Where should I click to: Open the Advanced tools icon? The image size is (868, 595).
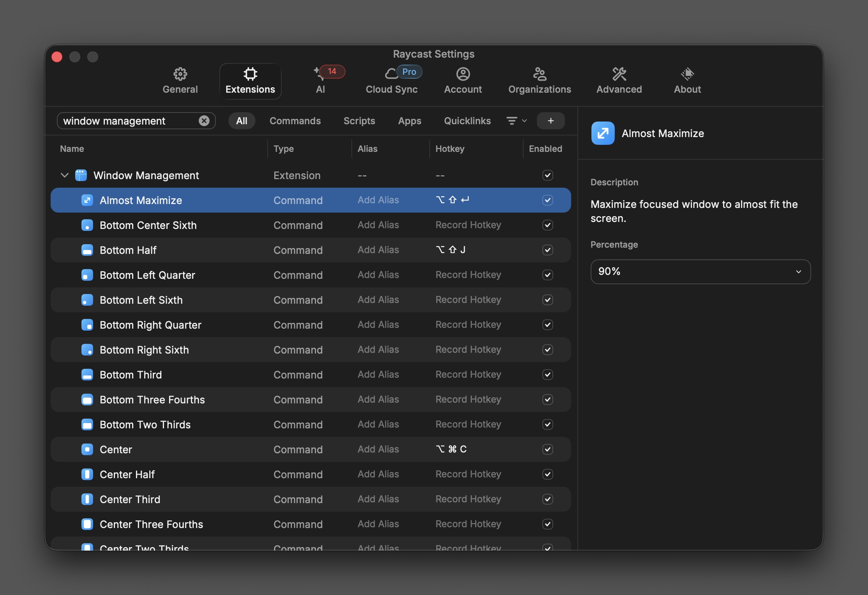click(619, 74)
